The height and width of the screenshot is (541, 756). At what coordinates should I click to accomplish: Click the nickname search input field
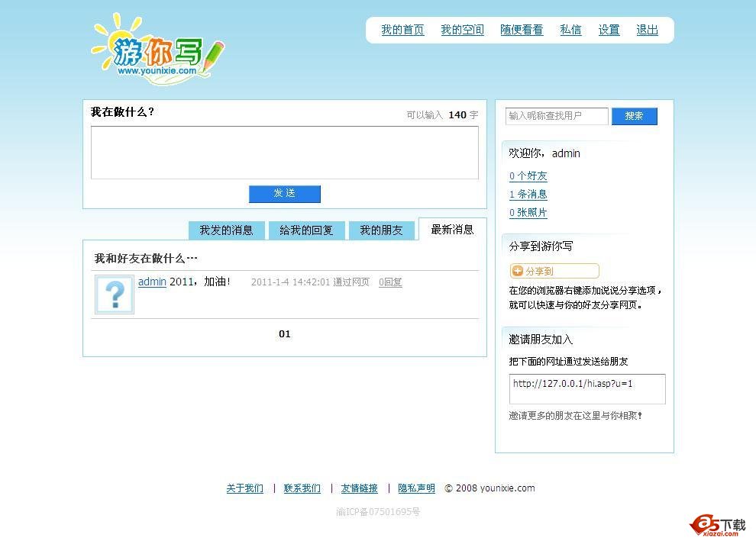556,116
